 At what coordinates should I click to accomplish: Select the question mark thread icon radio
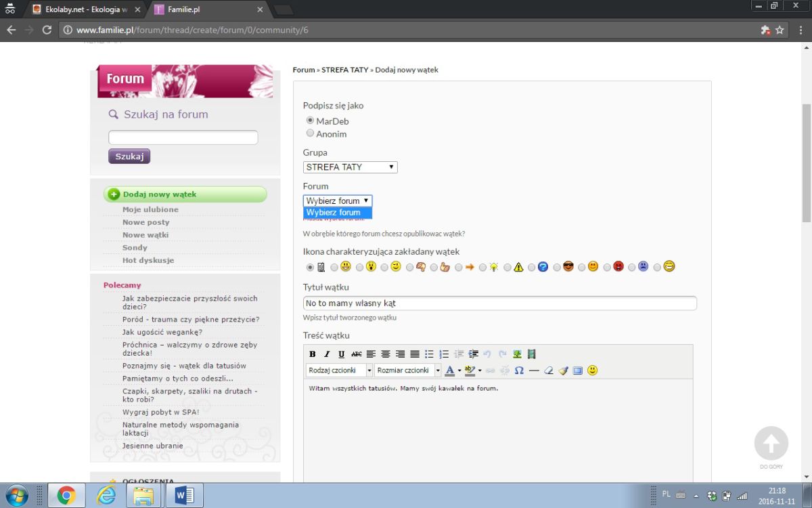click(532, 267)
